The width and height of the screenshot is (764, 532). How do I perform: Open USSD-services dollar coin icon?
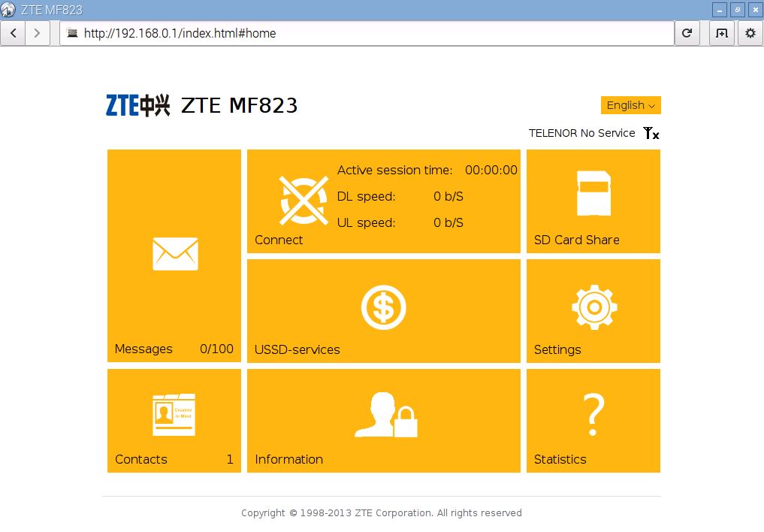tap(383, 307)
